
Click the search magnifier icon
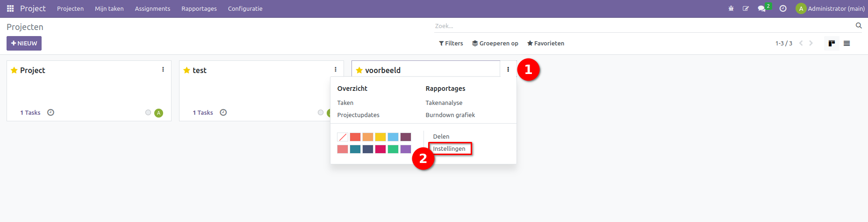[x=858, y=26]
